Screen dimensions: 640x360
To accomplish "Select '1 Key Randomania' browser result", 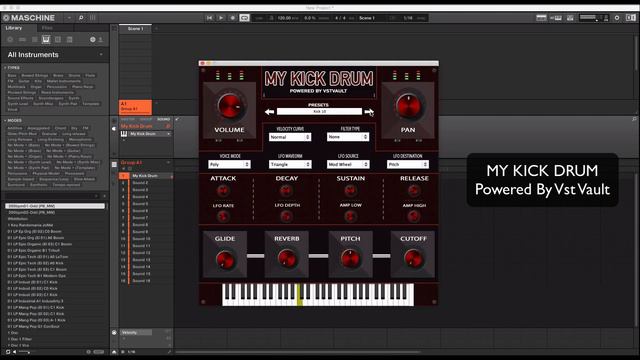I will (x=55, y=225).
